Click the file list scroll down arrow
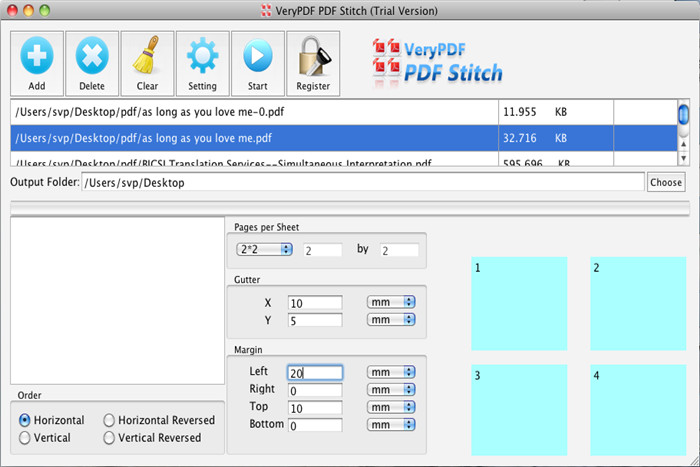Screen dimensions: 700x467 pos(683,158)
